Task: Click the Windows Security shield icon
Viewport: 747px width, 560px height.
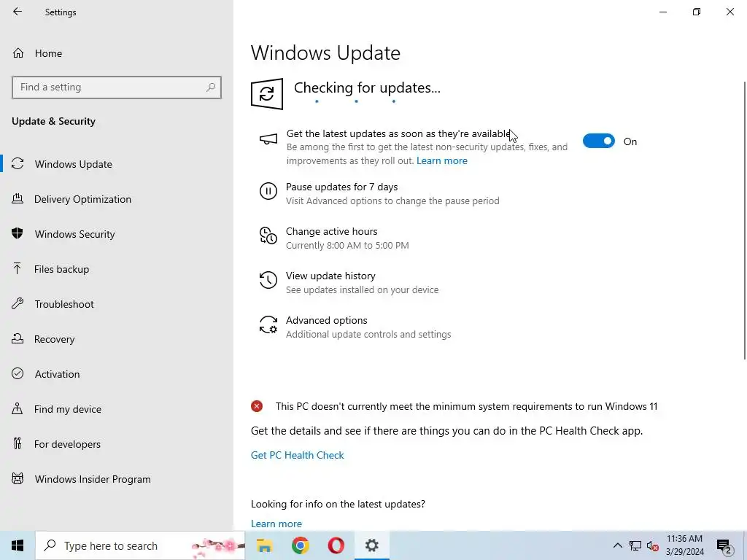Action: tap(18, 233)
